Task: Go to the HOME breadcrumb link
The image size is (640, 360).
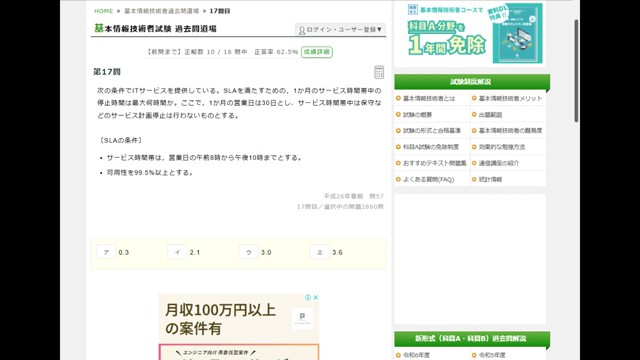Action: tap(103, 11)
